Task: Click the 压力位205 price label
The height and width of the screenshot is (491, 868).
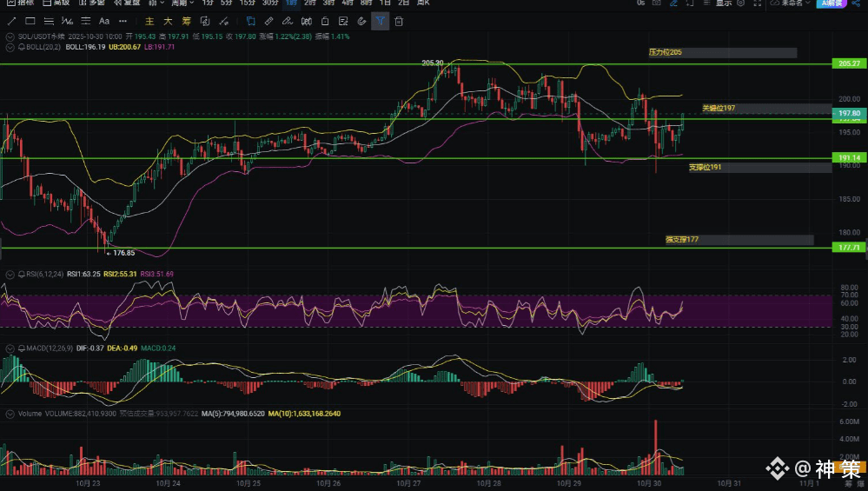Action: click(666, 53)
